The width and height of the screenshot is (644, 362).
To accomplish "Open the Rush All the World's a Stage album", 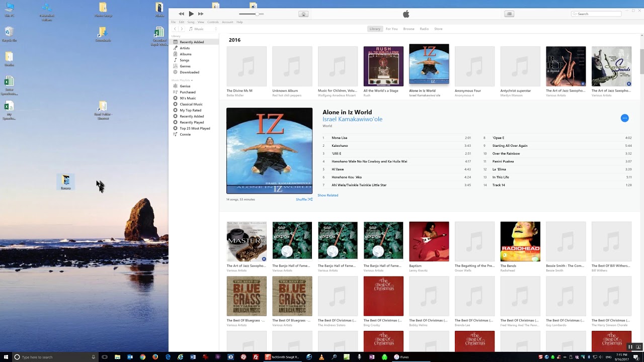I will 383,66.
